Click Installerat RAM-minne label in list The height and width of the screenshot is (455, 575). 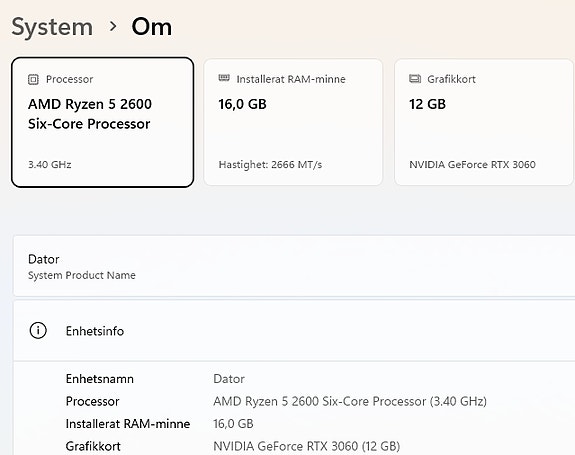128,424
